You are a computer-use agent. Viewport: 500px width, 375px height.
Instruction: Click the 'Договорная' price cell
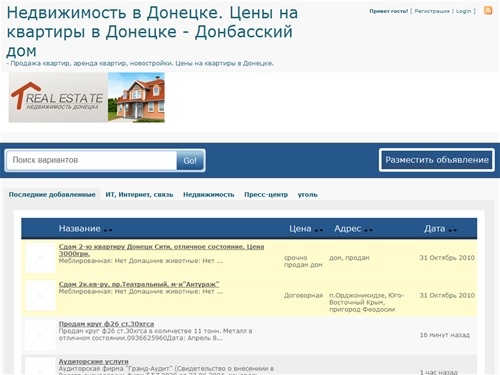click(303, 295)
